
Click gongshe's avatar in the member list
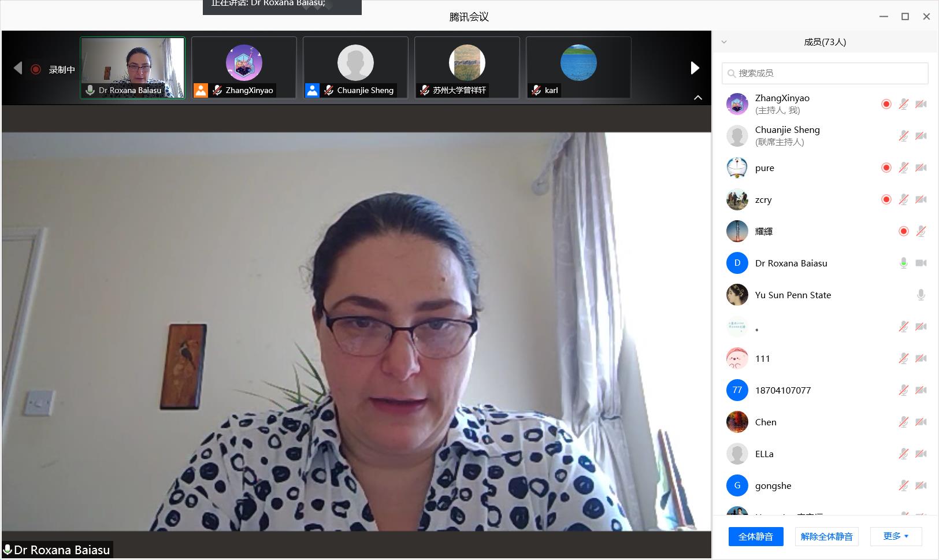coord(737,485)
